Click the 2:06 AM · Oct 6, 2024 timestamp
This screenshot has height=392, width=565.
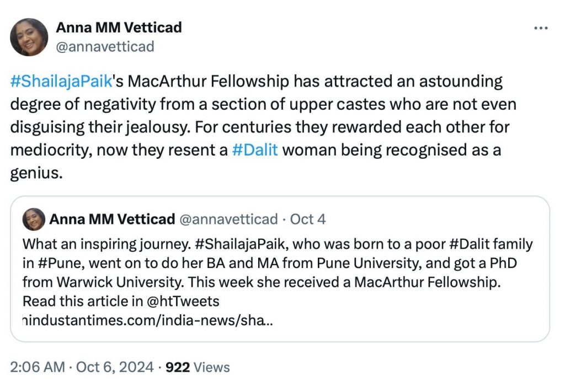point(81,367)
